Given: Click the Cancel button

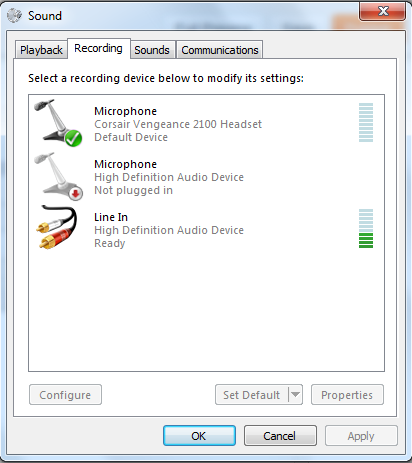Looking at the screenshot, I should (280, 436).
